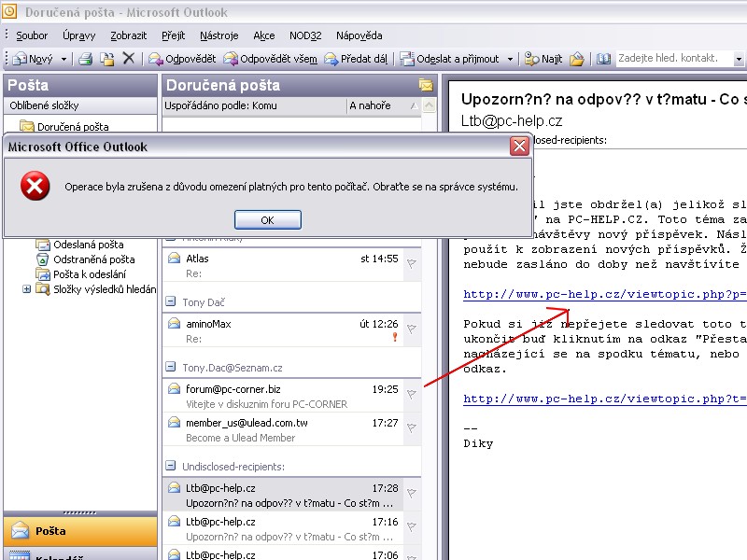
Task: Collapse the Undisclosed-recipients group
Action: click(x=170, y=466)
